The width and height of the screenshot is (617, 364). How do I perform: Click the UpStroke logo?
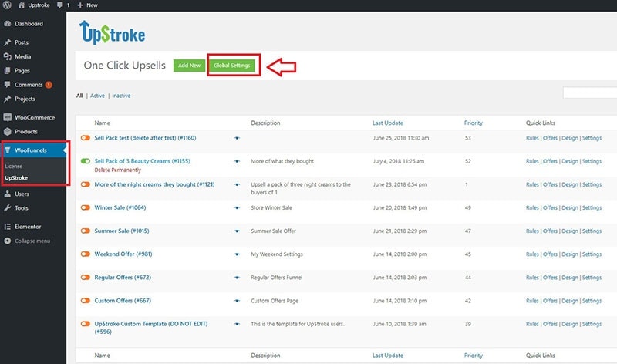(x=112, y=32)
